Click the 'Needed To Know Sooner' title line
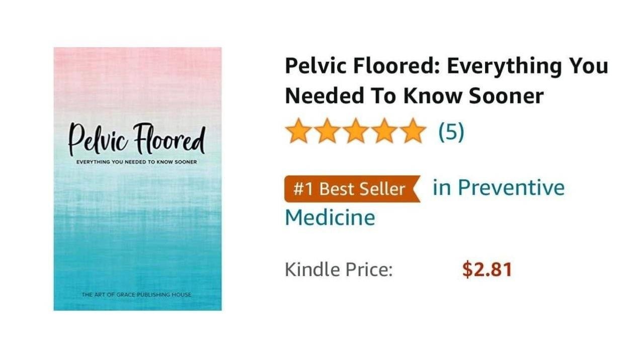 click(414, 96)
